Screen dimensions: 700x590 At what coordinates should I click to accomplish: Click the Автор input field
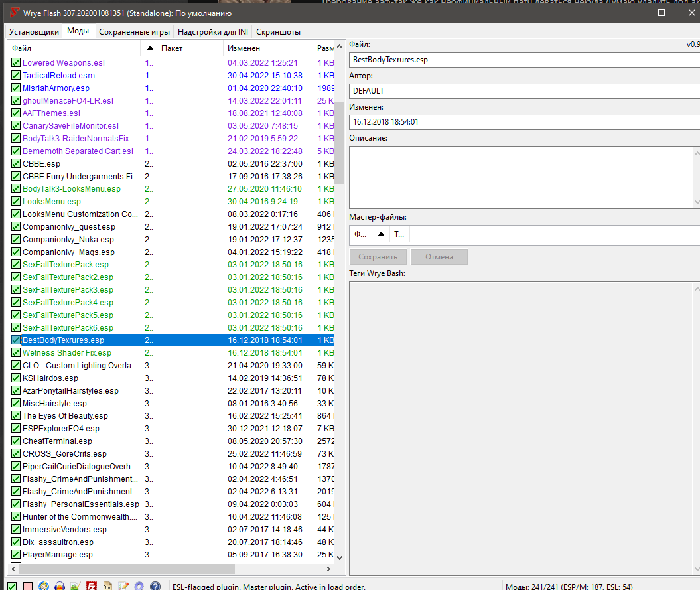524,91
